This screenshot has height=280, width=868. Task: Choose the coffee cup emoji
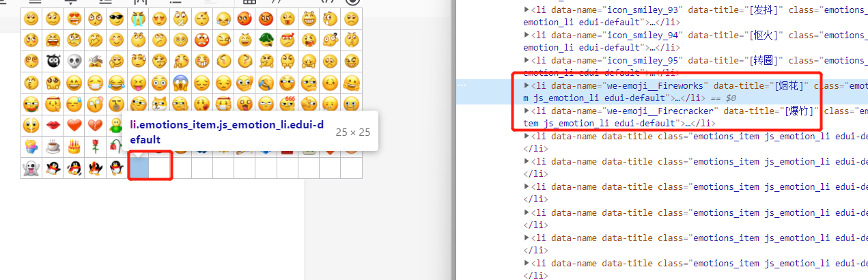pos(53,147)
